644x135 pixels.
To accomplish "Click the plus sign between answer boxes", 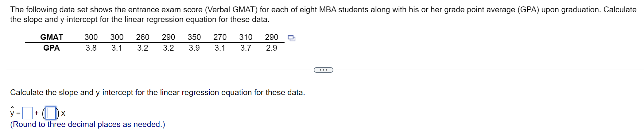I will pos(37,113).
